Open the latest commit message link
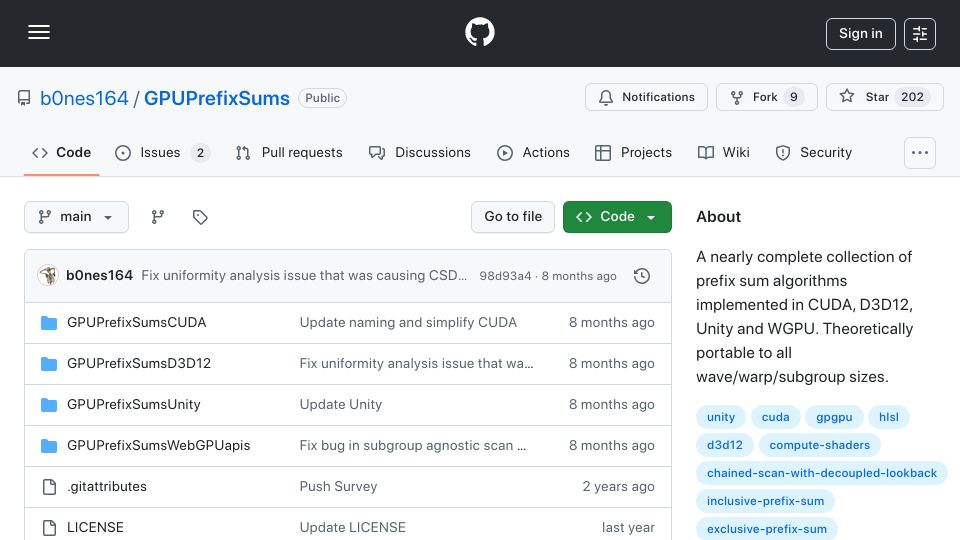The image size is (960, 540). 304,276
